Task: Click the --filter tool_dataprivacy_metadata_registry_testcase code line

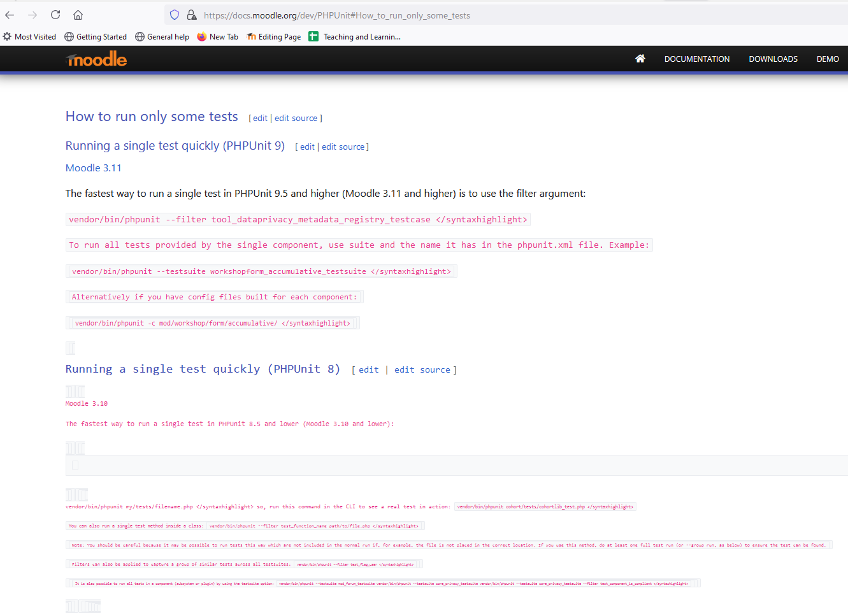Action: [298, 219]
